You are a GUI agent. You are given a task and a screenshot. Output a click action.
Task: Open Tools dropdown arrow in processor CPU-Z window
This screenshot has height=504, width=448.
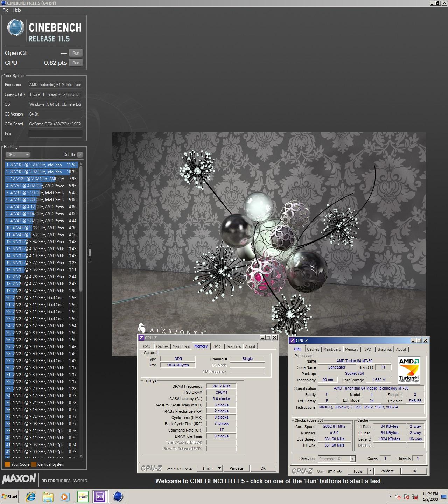pos(370,471)
